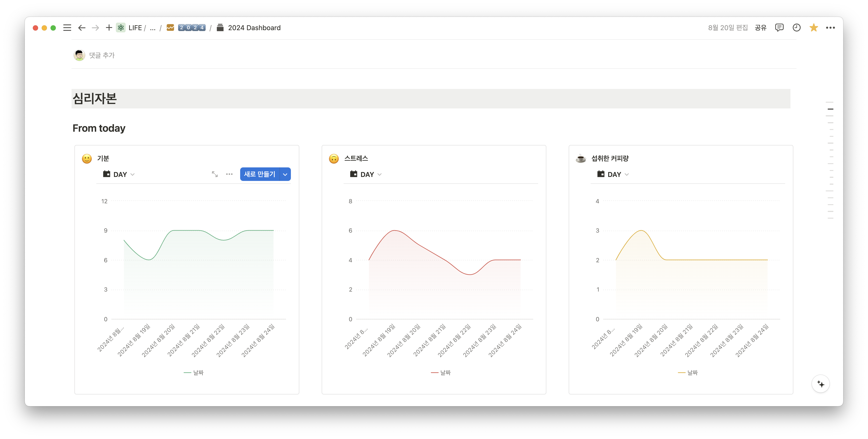Expand 기분 chart to full page
Screen dimensions: 868x439
click(215, 174)
